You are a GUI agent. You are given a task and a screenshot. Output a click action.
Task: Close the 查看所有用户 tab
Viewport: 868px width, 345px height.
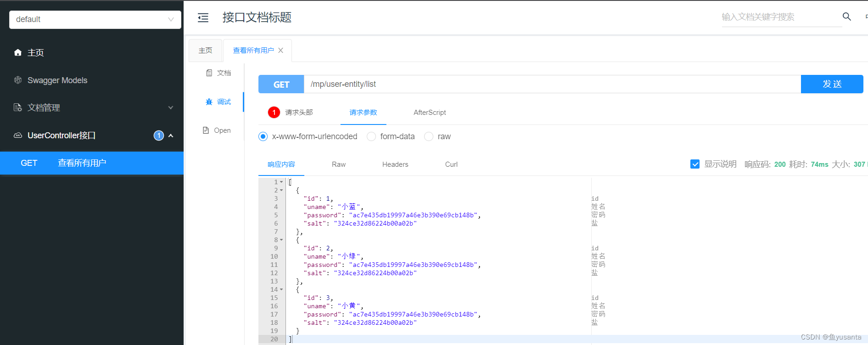281,50
